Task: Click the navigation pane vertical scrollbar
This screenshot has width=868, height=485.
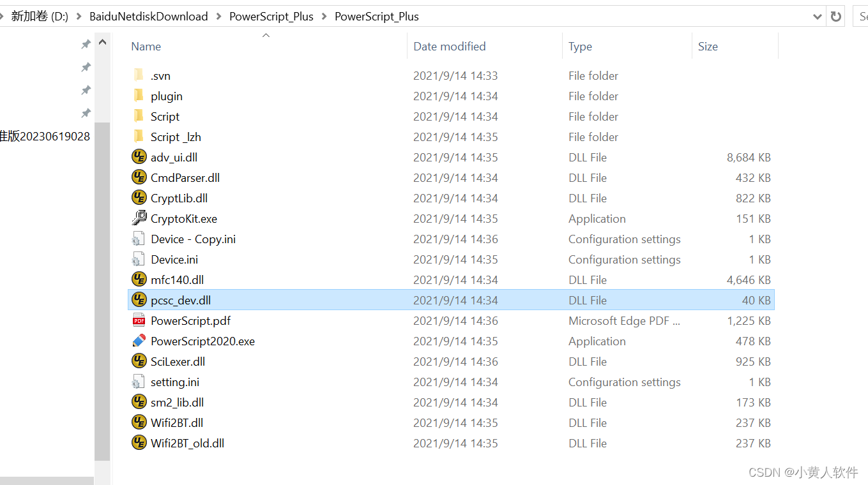Action: tap(102, 292)
